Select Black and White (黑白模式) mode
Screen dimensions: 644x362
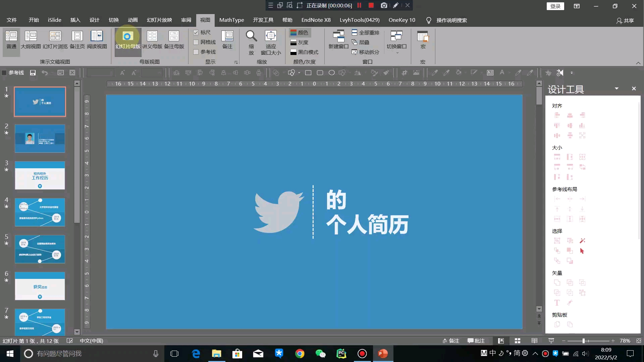click(x=304, y=52)
